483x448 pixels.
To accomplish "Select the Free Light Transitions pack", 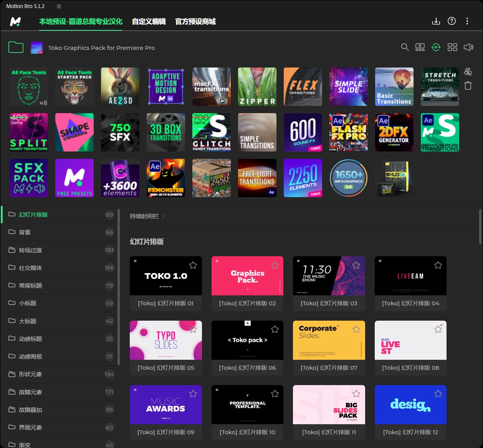I will 257,178.
